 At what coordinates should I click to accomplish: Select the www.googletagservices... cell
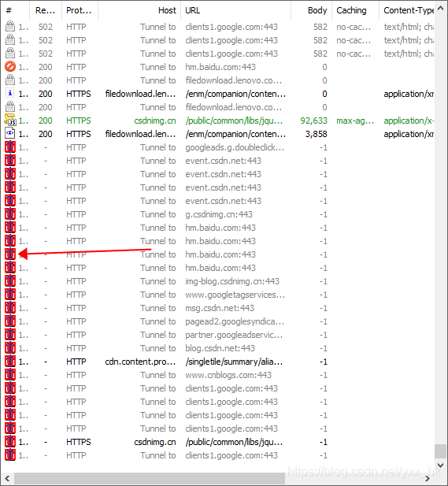(235, 295)
